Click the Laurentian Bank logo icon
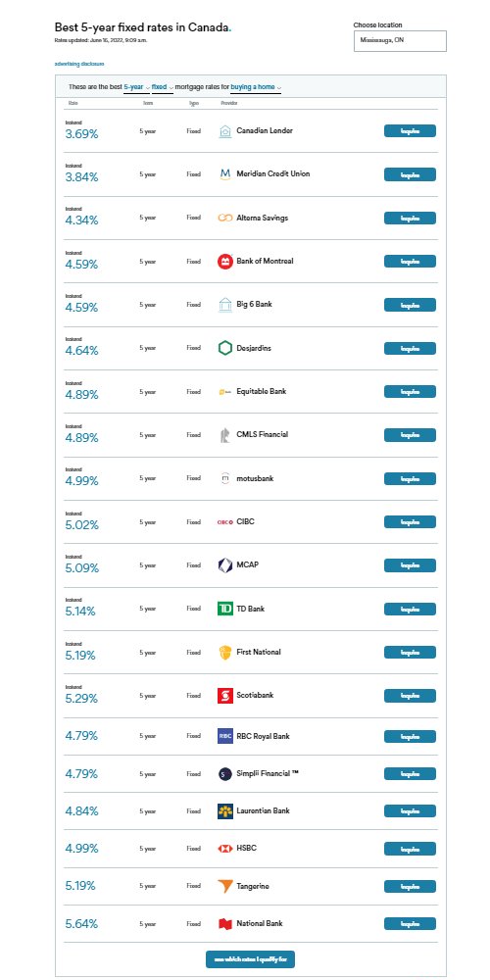 (x=225, y=811)
